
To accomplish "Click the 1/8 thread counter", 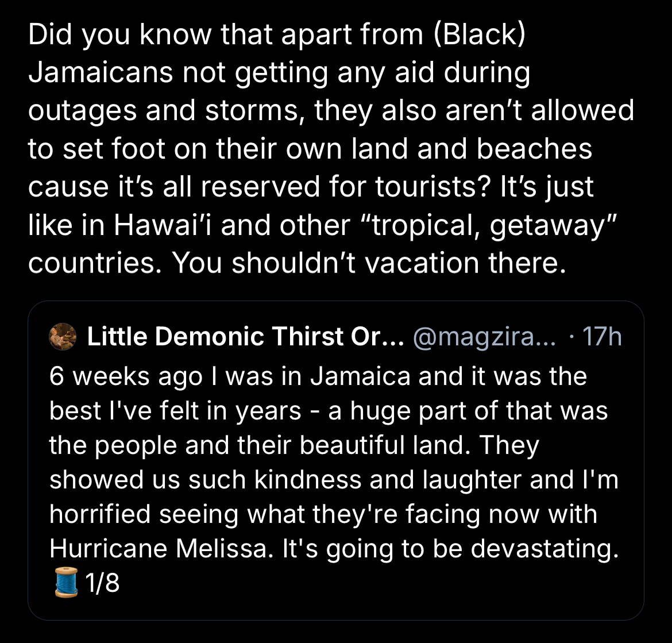I will pos(102,583).
